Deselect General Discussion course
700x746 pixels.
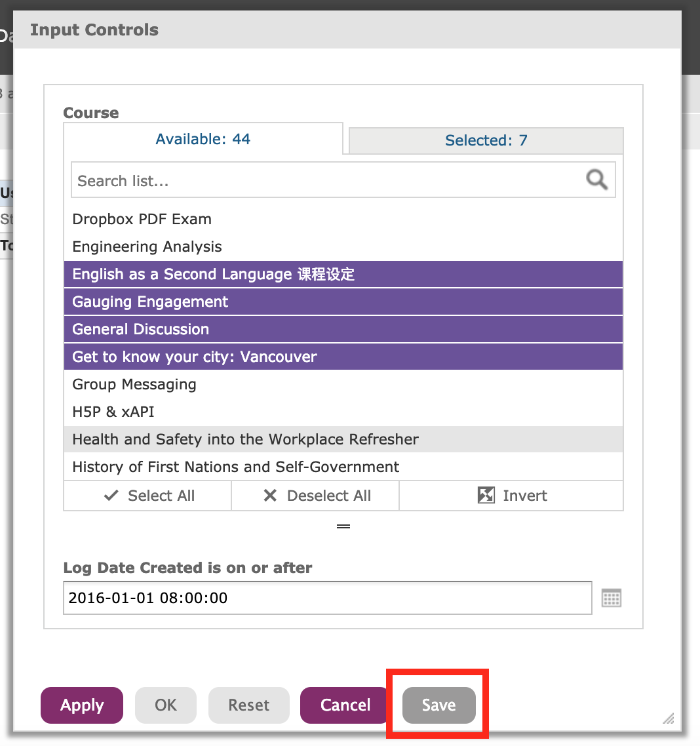(x=343, y=329)
